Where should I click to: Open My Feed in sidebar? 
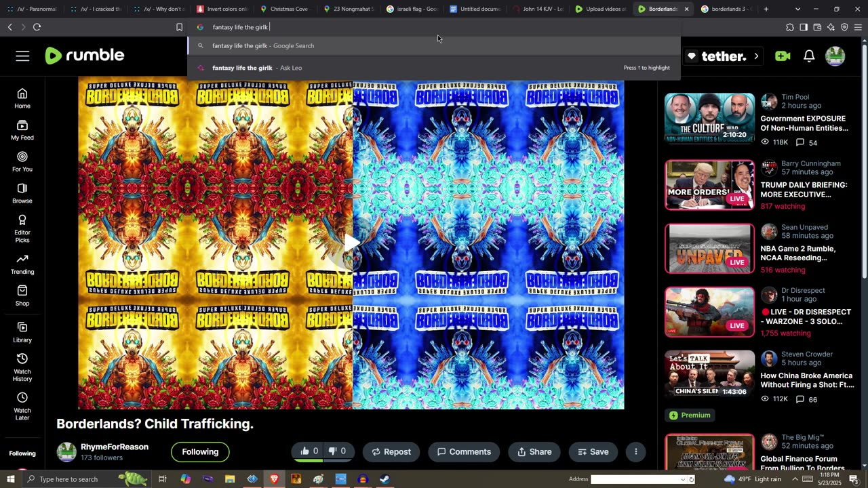coord(22,130)
